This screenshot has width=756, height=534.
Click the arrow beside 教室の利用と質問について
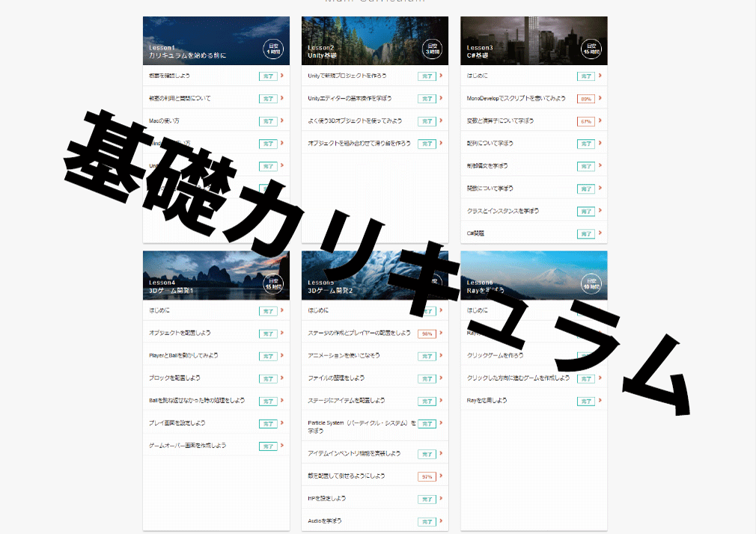tap(282, 98)
